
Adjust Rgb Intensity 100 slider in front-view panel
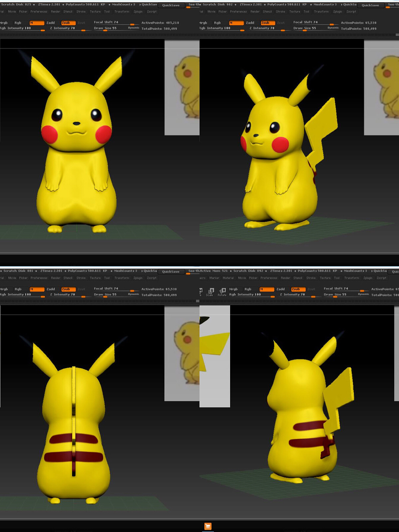(22, 29)
